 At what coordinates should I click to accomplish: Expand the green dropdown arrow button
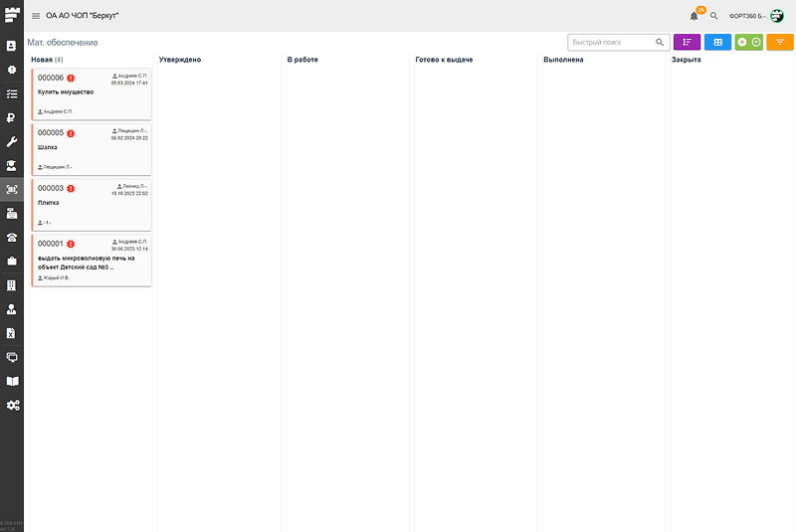coord(756,43)
